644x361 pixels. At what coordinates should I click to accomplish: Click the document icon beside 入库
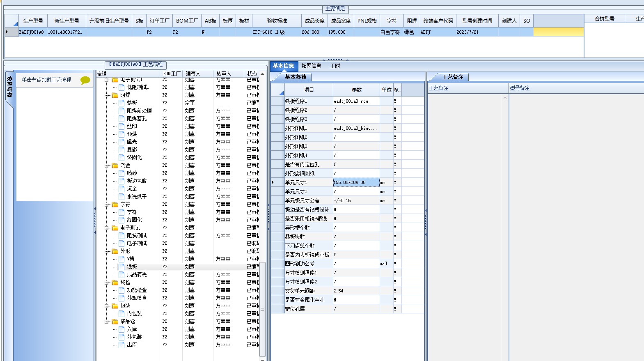pyautogui.click(x=121, y=329)
